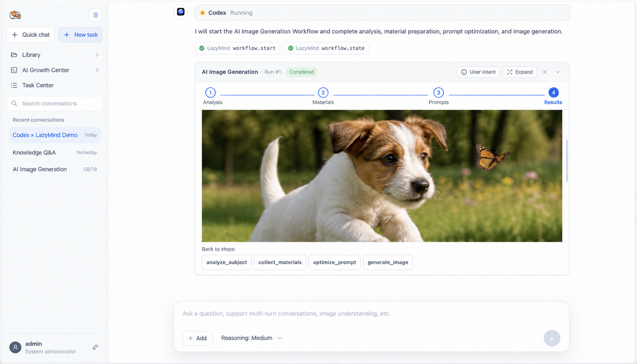The image size is (637, 364).
Task: Go back to optimize_prompt step
Action: tap(334, 263)
